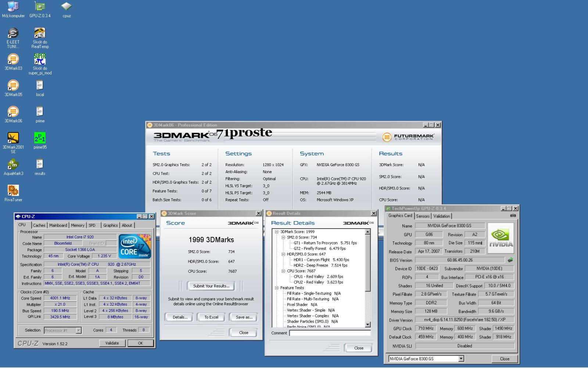
Task: Click Close button in Result Details window
Action: tap(359, 348)
